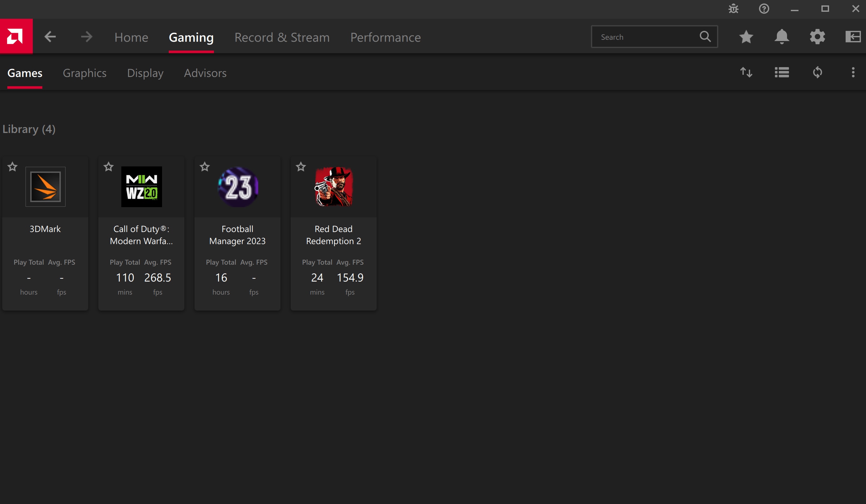Click the AMD logo icon
866x504 pixels.
pyautogui.click(x=16, y=36)
